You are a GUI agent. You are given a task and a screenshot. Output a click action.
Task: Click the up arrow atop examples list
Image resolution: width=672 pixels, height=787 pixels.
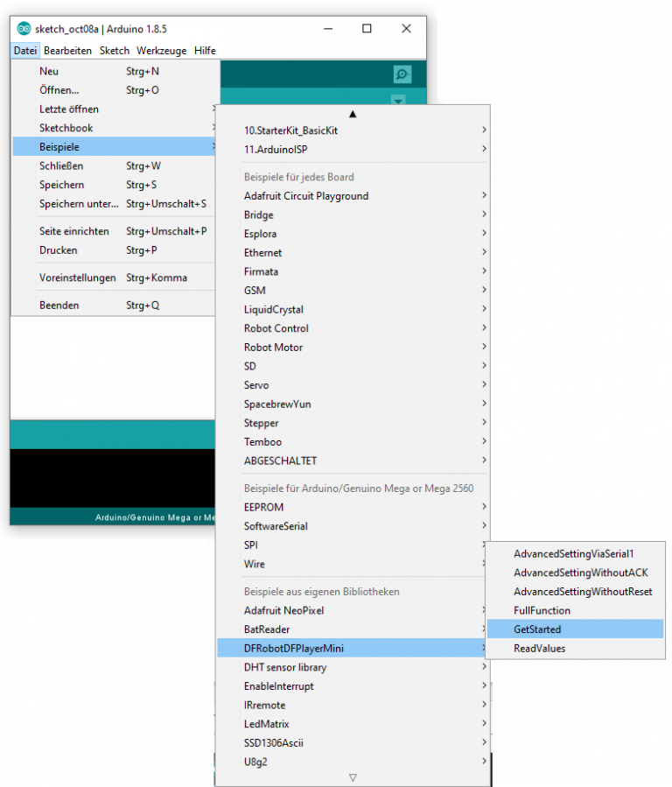point(353,114)
